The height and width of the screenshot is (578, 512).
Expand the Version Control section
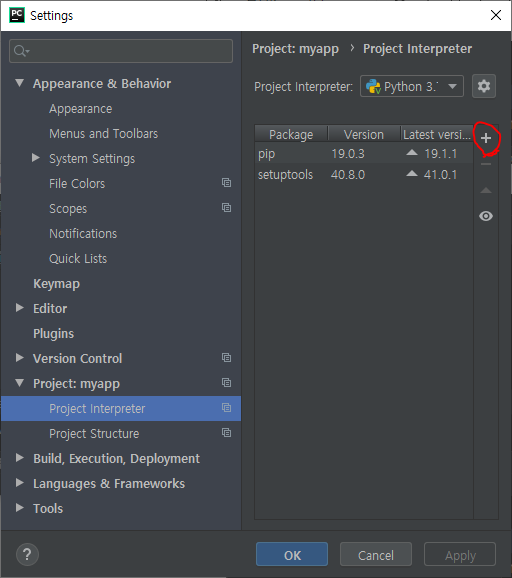[x=20, y=358]
